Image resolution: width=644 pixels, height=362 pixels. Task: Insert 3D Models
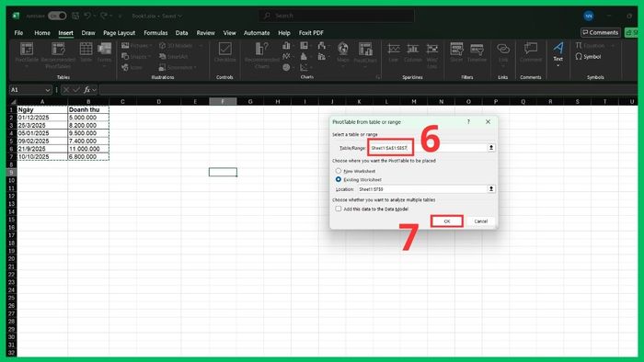[176, 46]
